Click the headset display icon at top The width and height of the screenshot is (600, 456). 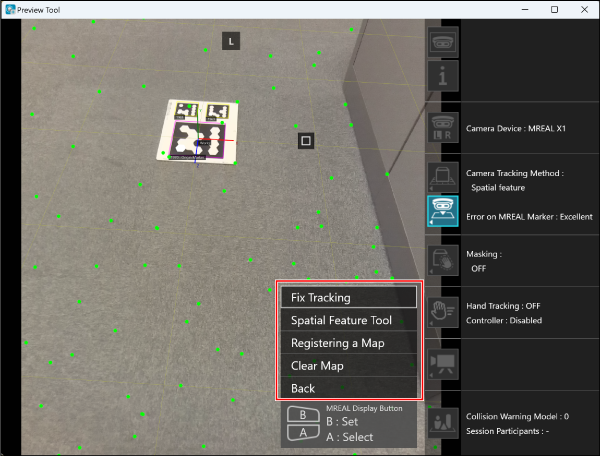click(443, 42)
